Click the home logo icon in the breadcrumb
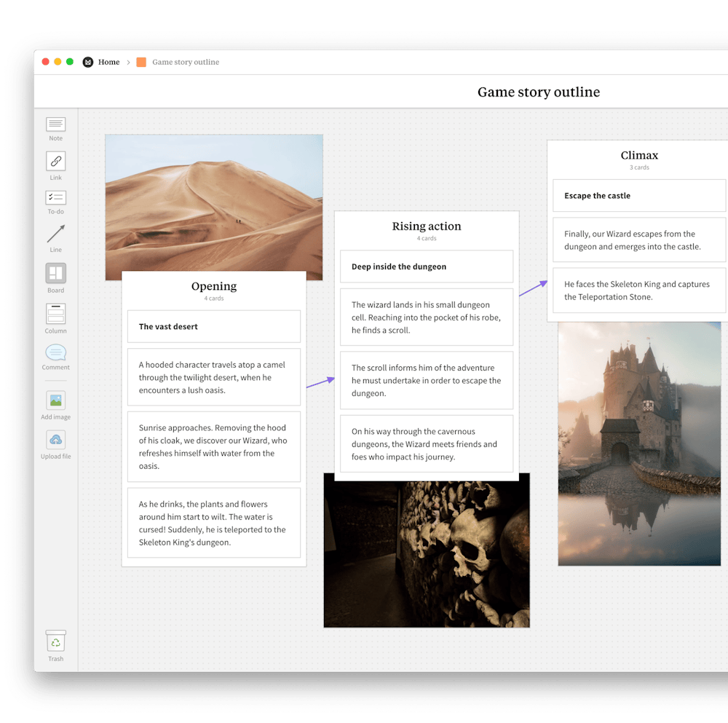Screen dimensions: 728x723 click(x=87, y=62)
